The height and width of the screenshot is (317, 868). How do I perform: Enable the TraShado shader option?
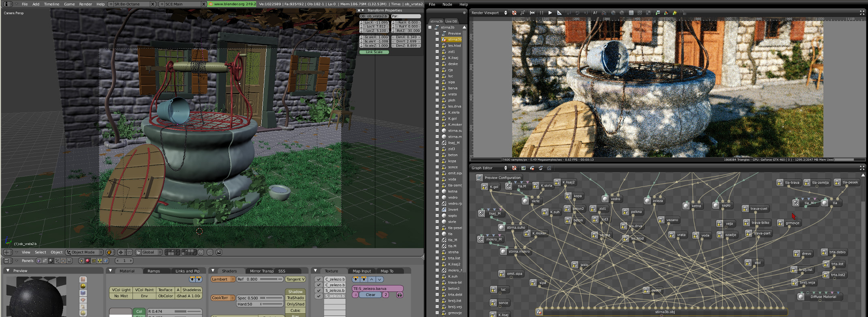[x=295, y=298]
